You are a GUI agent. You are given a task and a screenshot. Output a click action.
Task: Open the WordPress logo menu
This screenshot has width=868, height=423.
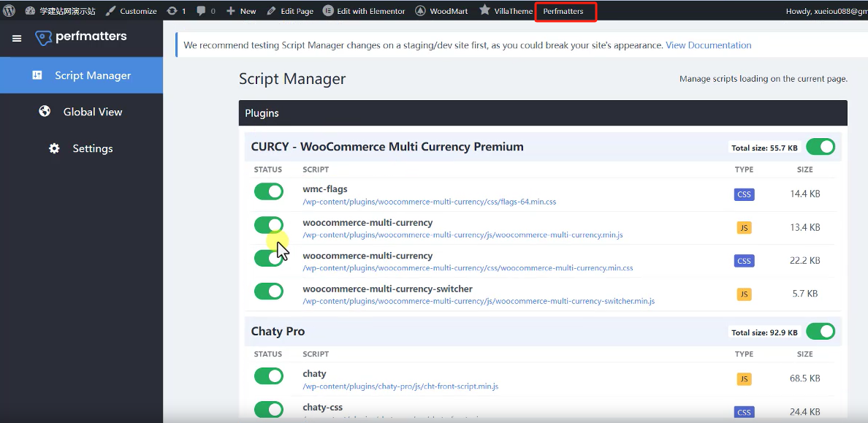tap(9, 10)
